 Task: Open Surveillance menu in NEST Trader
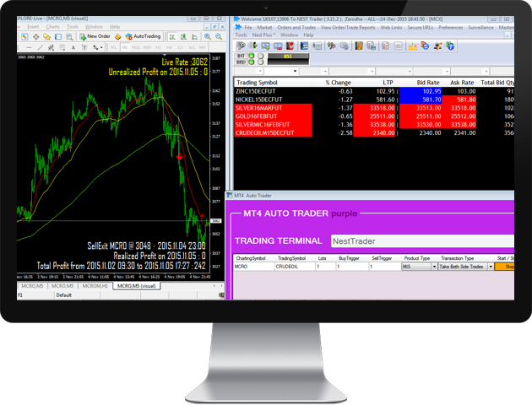click(x=480, y=28)
